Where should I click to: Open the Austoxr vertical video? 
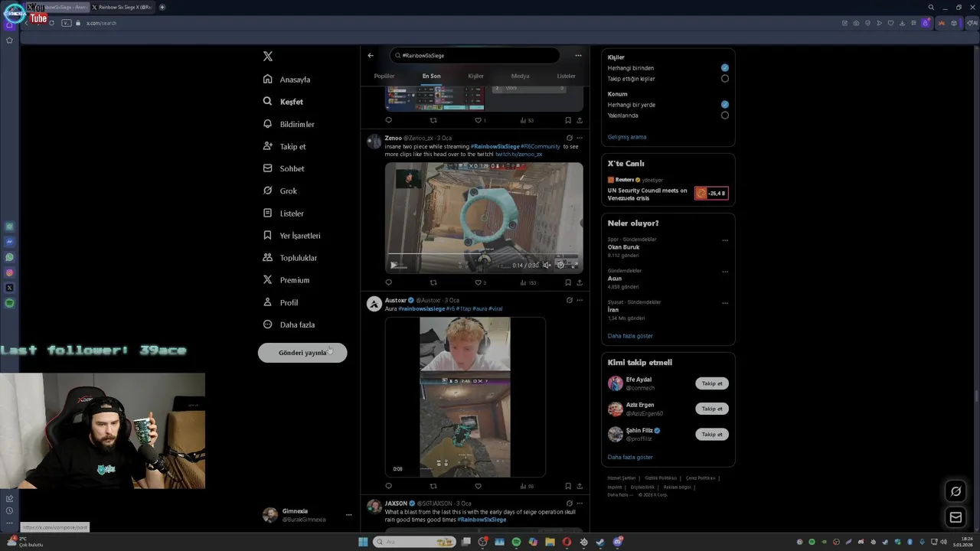[465, 397]
